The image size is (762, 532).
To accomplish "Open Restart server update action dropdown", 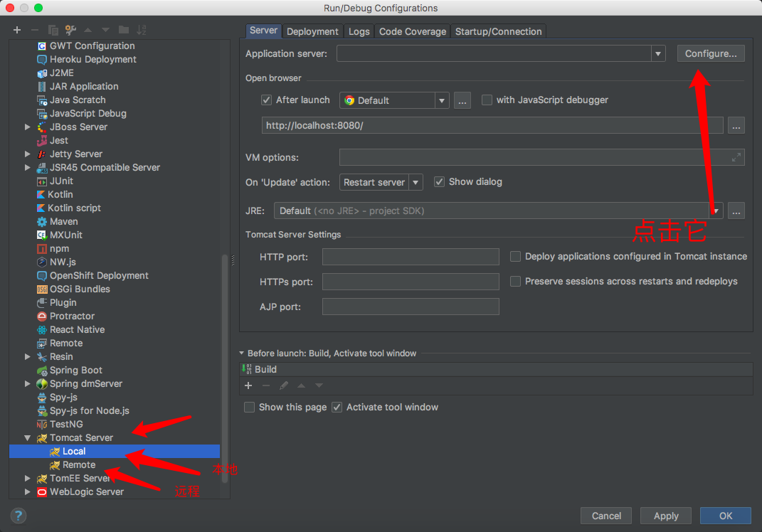I will pyautogui.click(x=416, y=183).
